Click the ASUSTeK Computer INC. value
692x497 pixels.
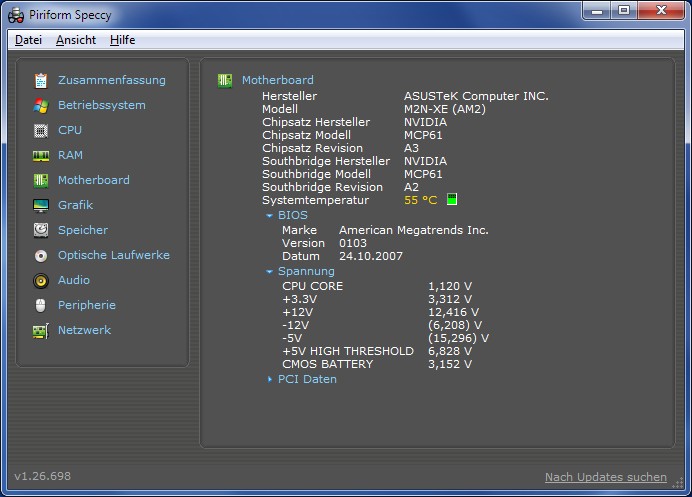click(x=476, y=96)
